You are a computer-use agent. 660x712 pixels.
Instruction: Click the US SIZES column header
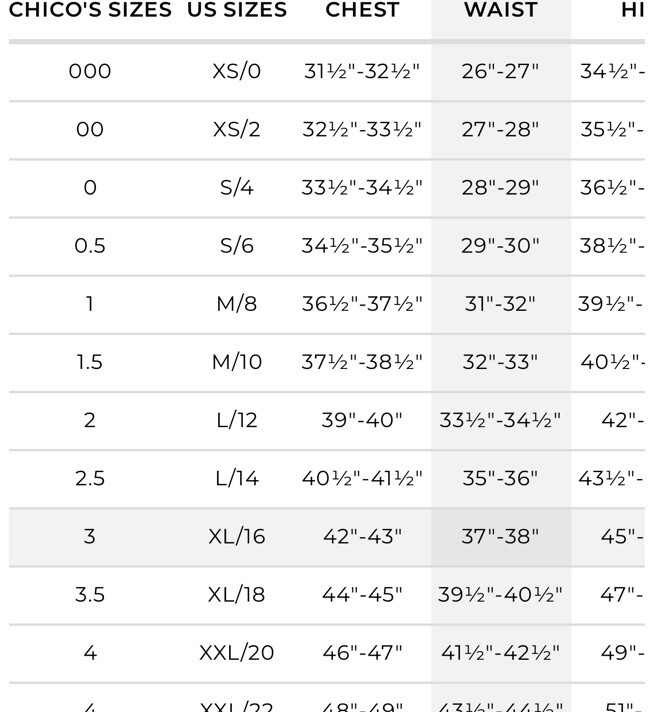click(x=237, y=11)
